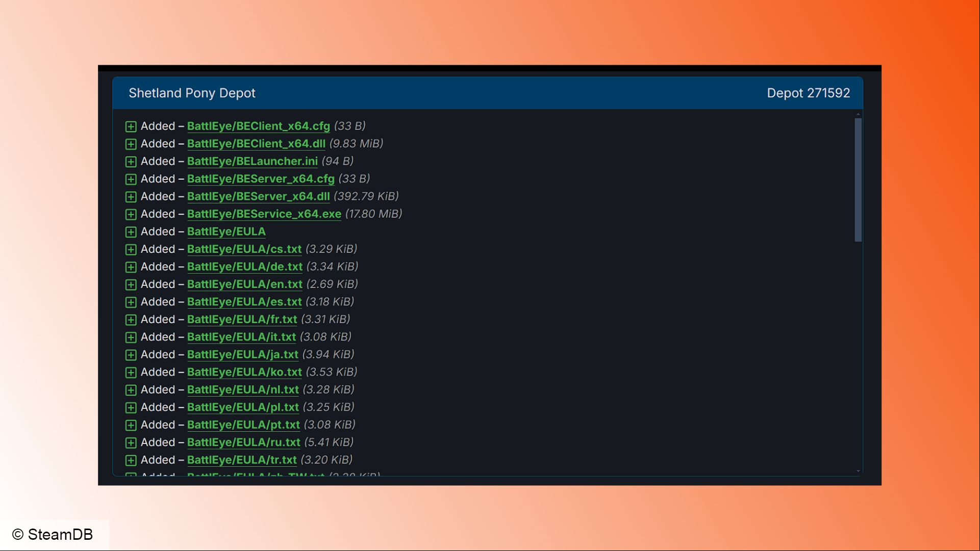Click the added plus icon beside EULA/ko.txt
This screenshot has height=551, width=980.
[131, 373]
